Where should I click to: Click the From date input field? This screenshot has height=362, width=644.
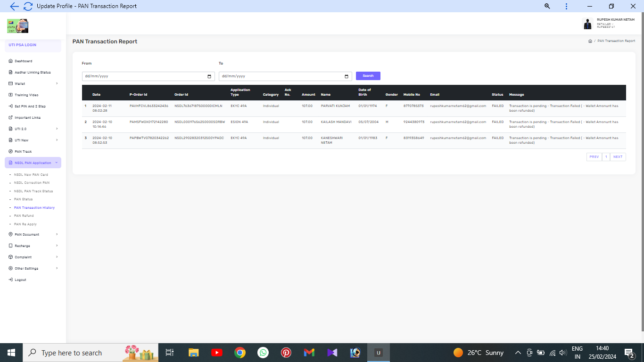[141, 76]
